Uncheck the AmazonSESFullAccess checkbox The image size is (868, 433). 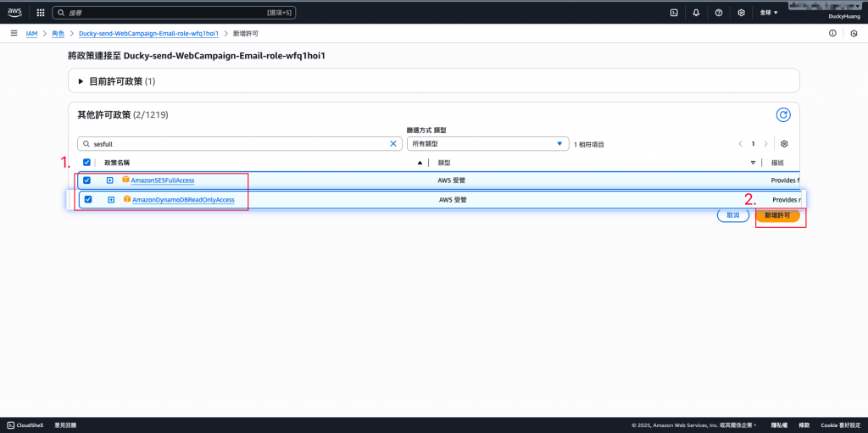86,180
